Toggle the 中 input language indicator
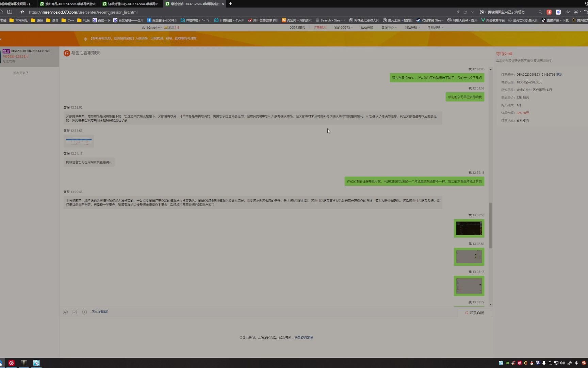Image resolution: width=588 pixels, height=368 pixels. click(x=576, y=363)
